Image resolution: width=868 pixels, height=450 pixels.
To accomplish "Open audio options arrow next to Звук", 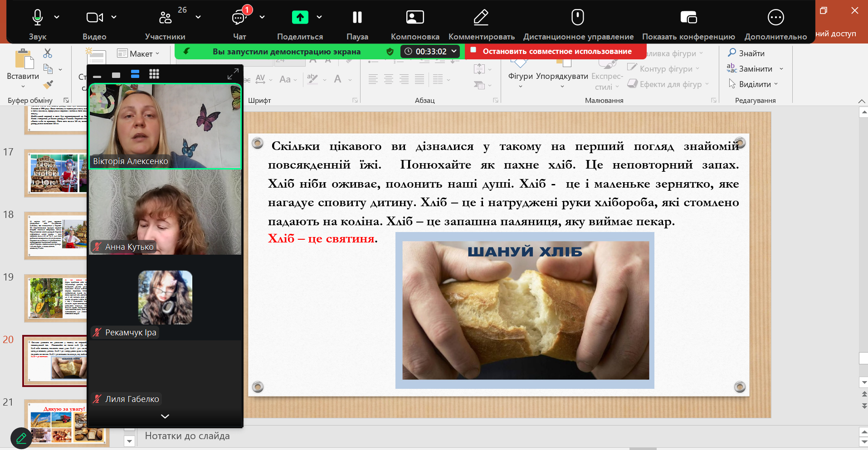I will click(x=57, y=17).
